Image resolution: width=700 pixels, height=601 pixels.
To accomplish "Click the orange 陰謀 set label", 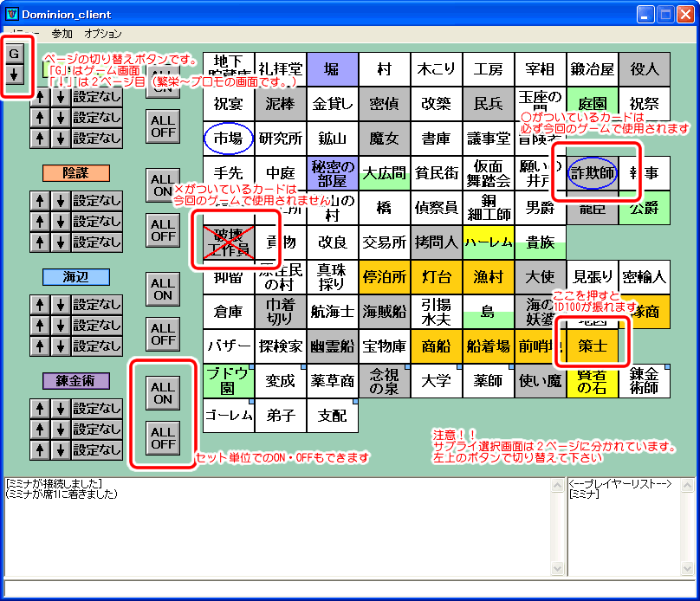I will coord(76,173).
